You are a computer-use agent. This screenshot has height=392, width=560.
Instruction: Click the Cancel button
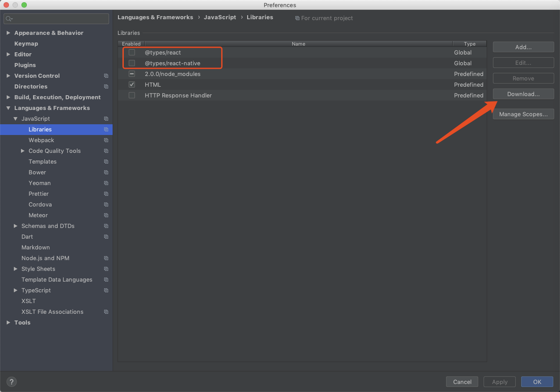pos(462,382)
